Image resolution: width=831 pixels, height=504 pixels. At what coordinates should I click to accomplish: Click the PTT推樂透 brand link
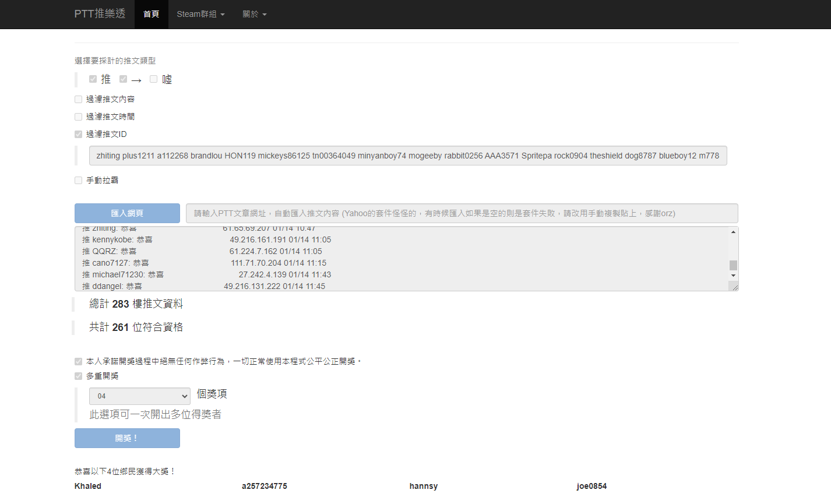(x=100, y=14)
